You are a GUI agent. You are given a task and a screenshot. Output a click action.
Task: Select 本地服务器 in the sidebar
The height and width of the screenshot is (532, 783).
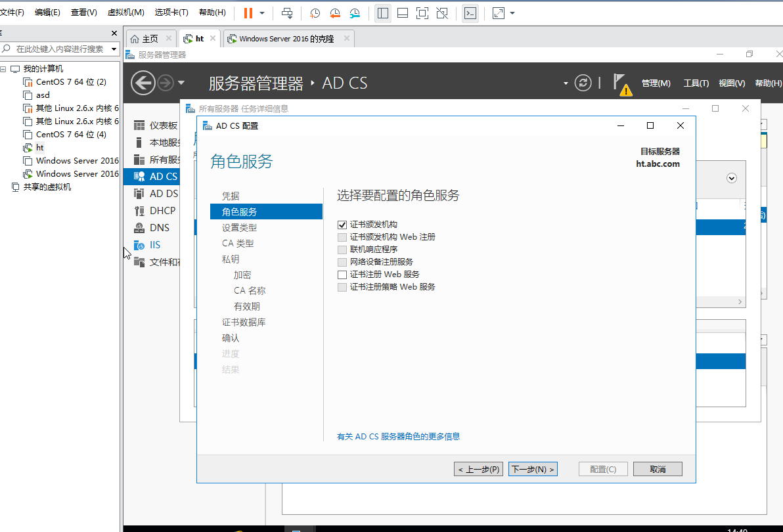click(x=156, y=143)
